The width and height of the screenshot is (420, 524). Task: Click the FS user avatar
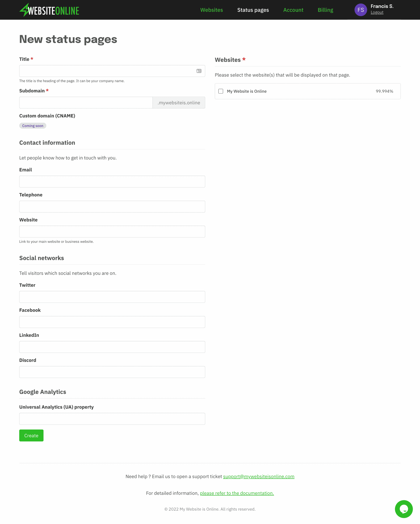click(x=361, y=10)
